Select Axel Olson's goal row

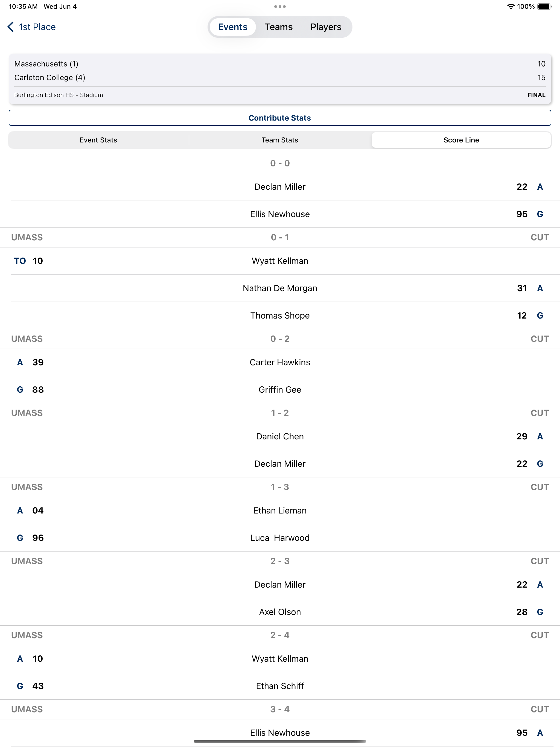point(280,612)
